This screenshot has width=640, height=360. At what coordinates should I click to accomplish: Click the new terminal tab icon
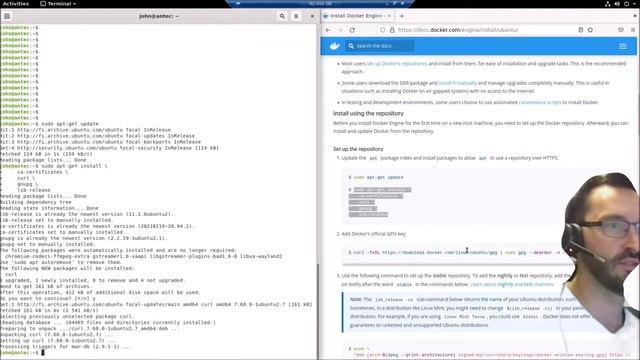tap(7, 16)
